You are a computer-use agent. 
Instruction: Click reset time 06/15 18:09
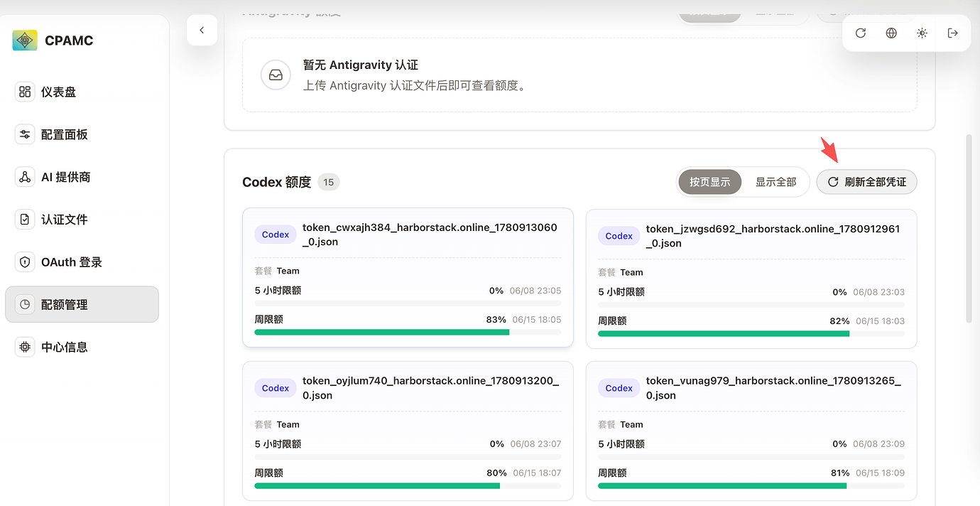click(881, 473)
